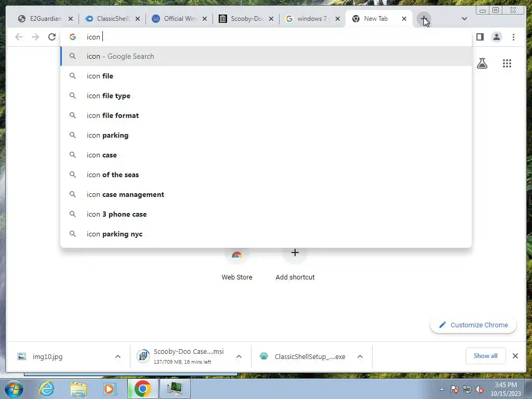Open the Chrome profile avatar

coord(496,37)
